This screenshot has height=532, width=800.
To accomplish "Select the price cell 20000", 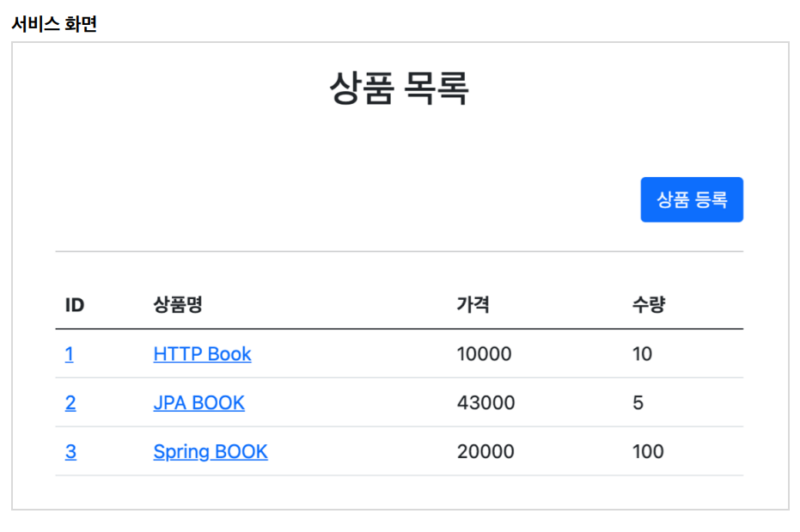I will (485, 452).
